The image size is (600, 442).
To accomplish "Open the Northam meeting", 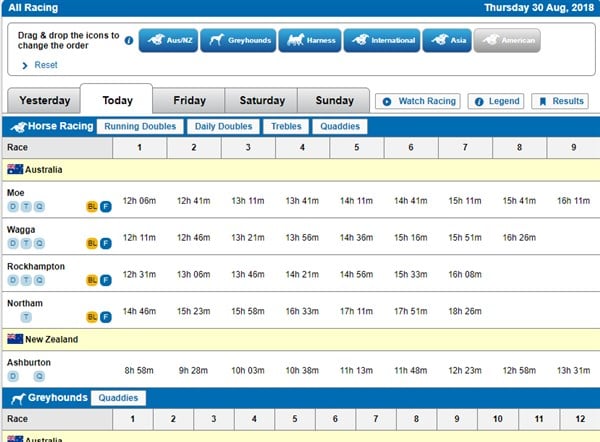I will point(25,303).
